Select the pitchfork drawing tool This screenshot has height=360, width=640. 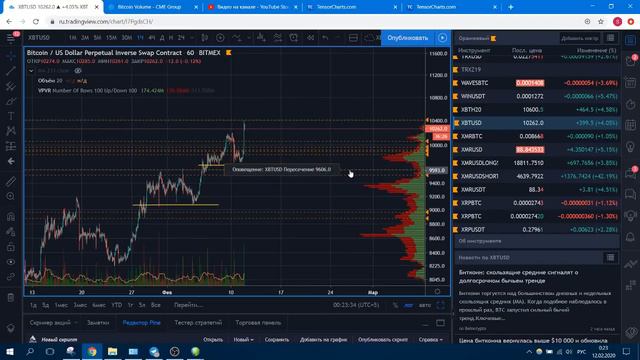11,86
